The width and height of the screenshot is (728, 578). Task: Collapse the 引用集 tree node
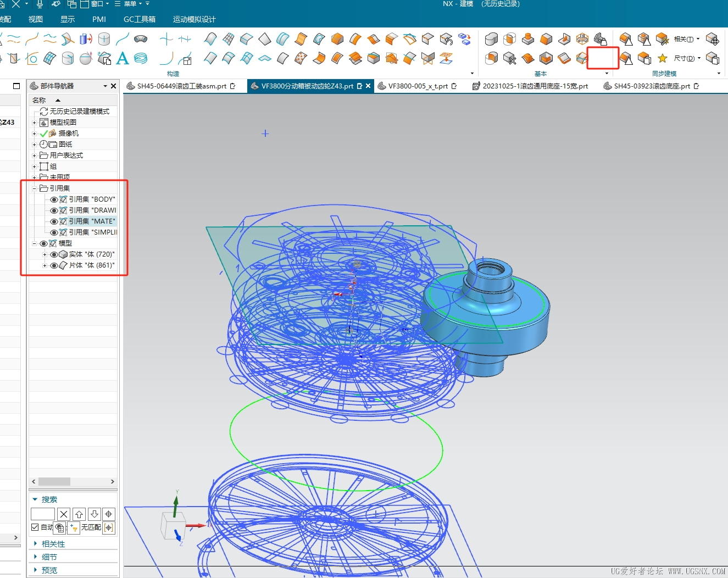tap(34, 188)
